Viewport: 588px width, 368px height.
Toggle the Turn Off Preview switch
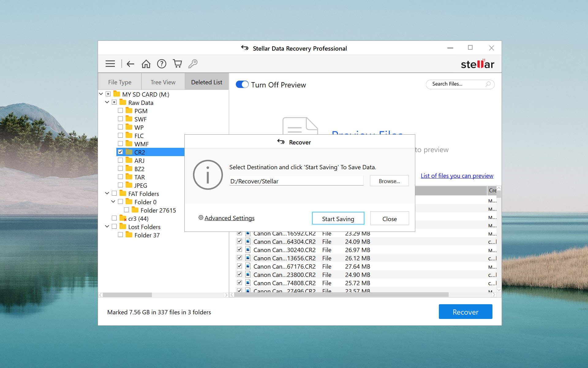click(242, 85)
